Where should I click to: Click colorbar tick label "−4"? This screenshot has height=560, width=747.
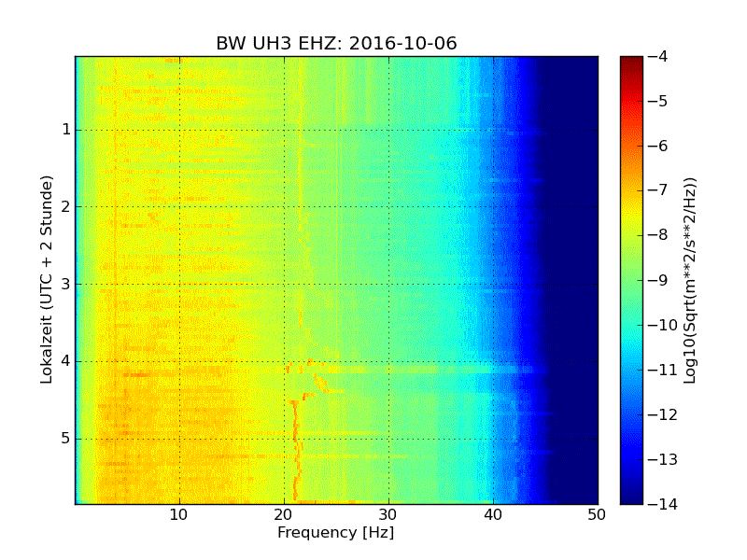click(x=658, y=56)
